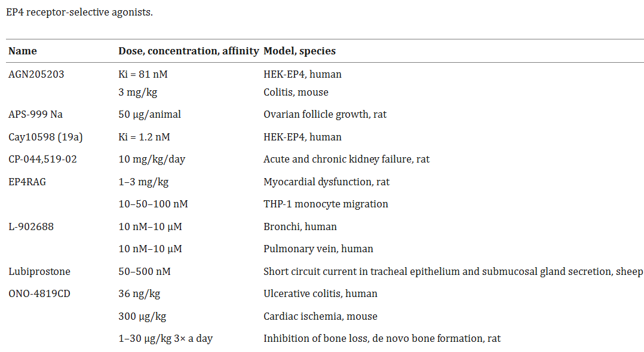Click the CP-044,519-02 compound name
The image size is (644, 352).
click(42, 159)
